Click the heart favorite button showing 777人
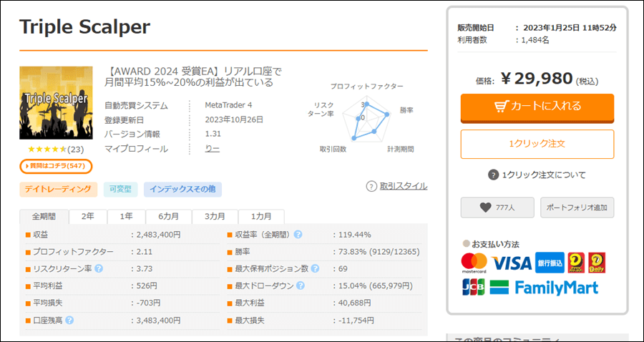The width and height of the screenshot is (644, 342). tap(497, 207)
